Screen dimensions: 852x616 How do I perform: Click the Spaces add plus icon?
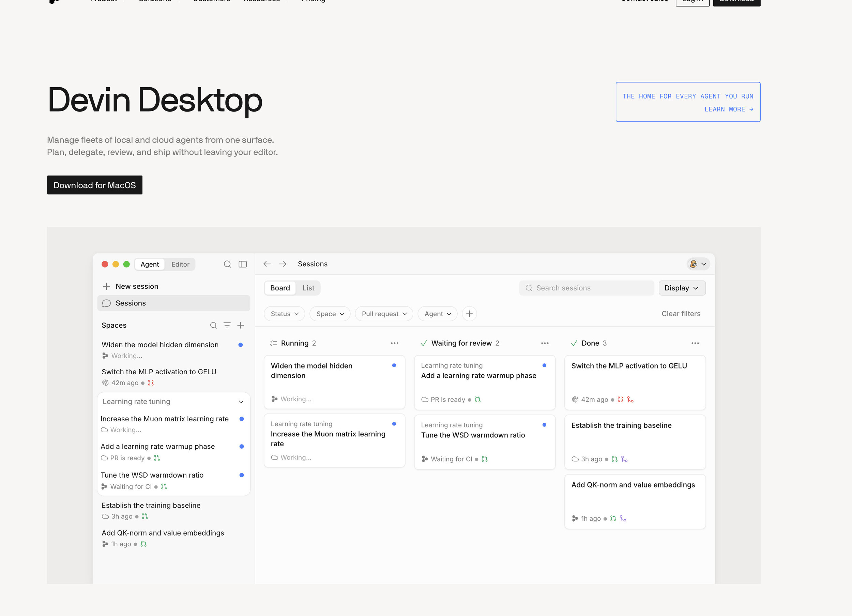pos(241,326)
